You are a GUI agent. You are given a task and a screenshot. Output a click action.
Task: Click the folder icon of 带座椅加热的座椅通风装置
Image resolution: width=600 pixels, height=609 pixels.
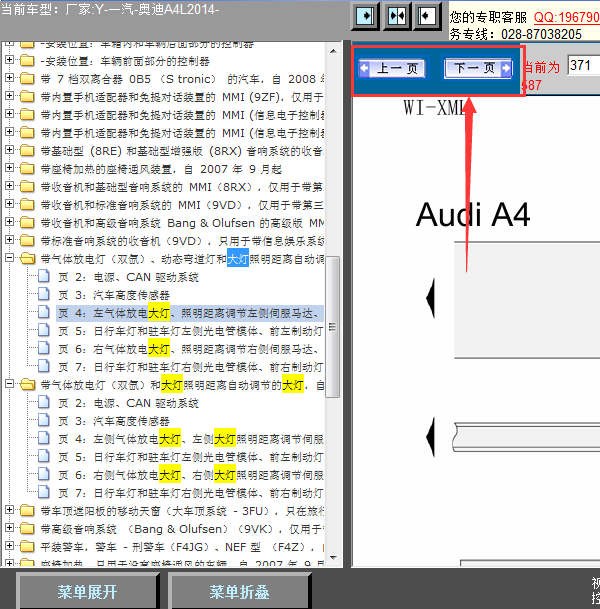click(27, 168)
